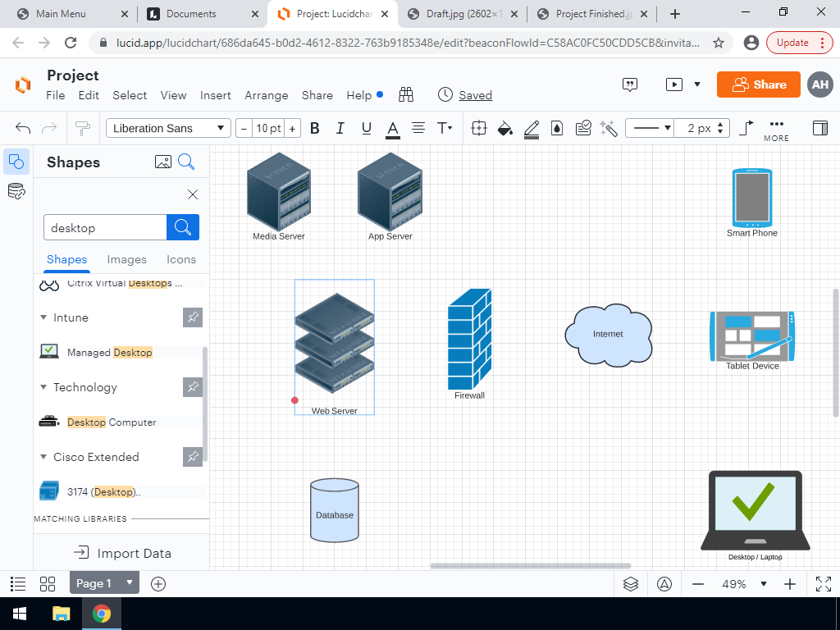This screenshot has height=630, width=840.
Task: Click the desktop search input field
Action: click(x=105, y=228)
